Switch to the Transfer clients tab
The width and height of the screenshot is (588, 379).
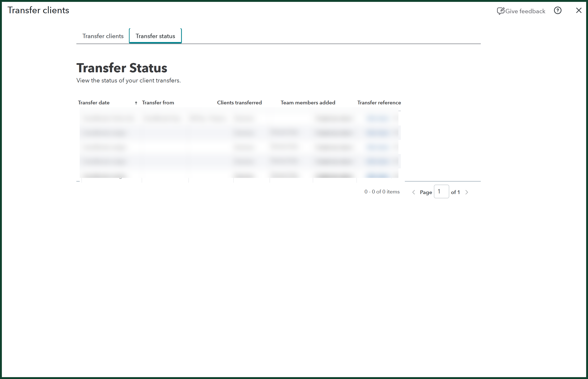[103, 36]
